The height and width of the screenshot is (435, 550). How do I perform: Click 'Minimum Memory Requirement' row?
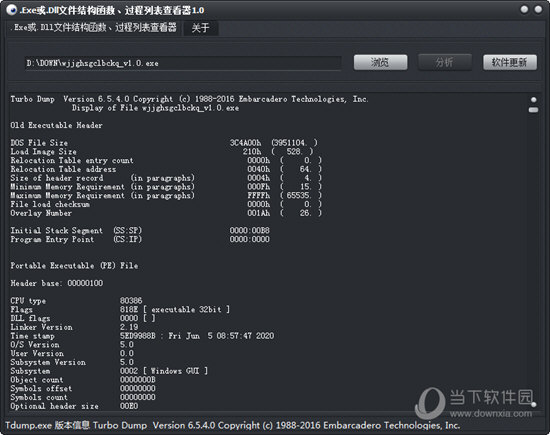[166, 187]
